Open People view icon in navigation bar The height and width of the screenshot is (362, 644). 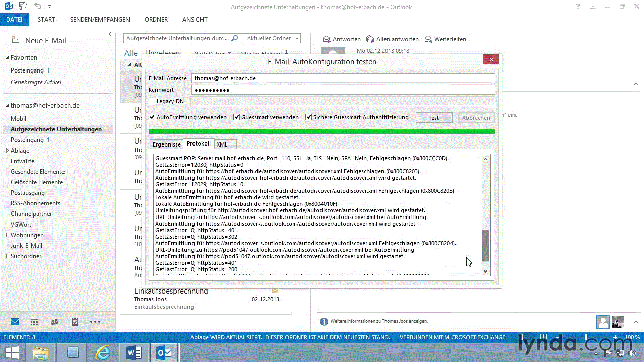tap(54, 322)
